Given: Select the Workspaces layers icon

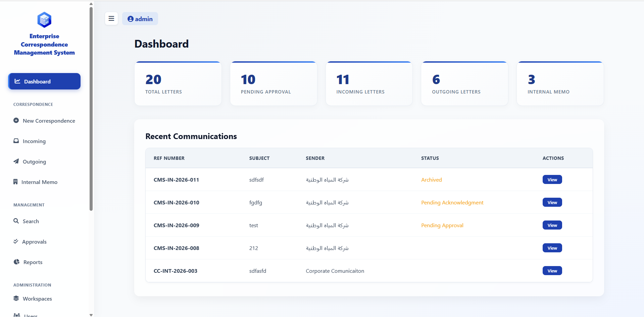Looking at the screenshot, I should pyautogui.click(x=16, y=298).
